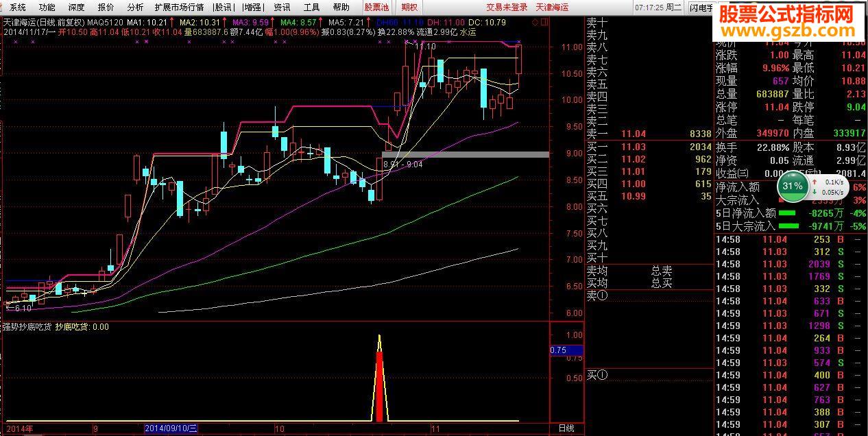Click the 卖一 row with price 11.04
Screen dimensions: 868x436
[649, 134]
